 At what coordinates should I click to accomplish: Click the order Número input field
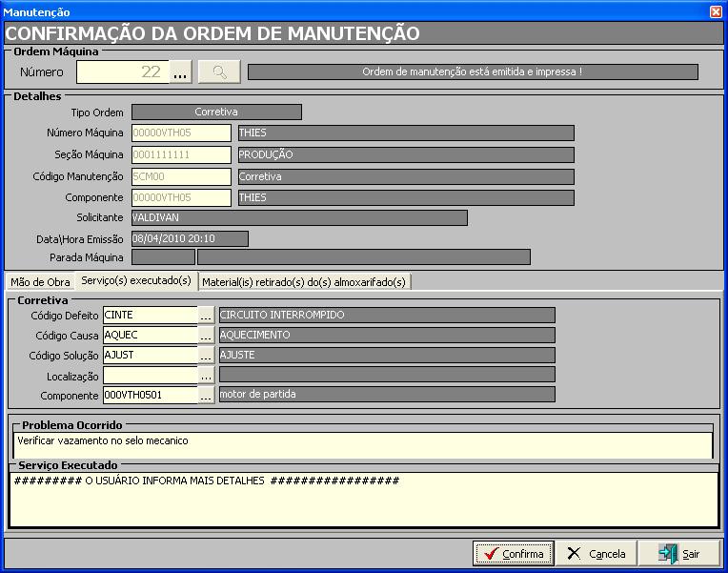(122, 72)
